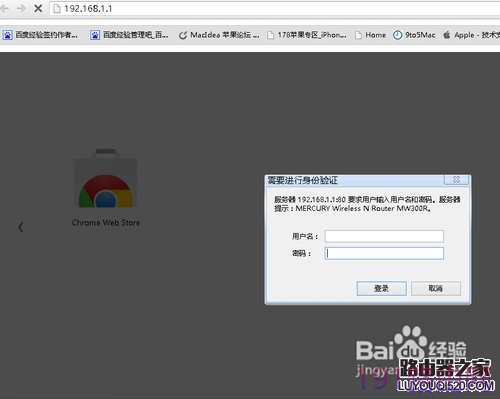This screenshot has height=399, width=500.
Task: Open the second Baidu paw bookmark
Action: [x=129, y=35]
